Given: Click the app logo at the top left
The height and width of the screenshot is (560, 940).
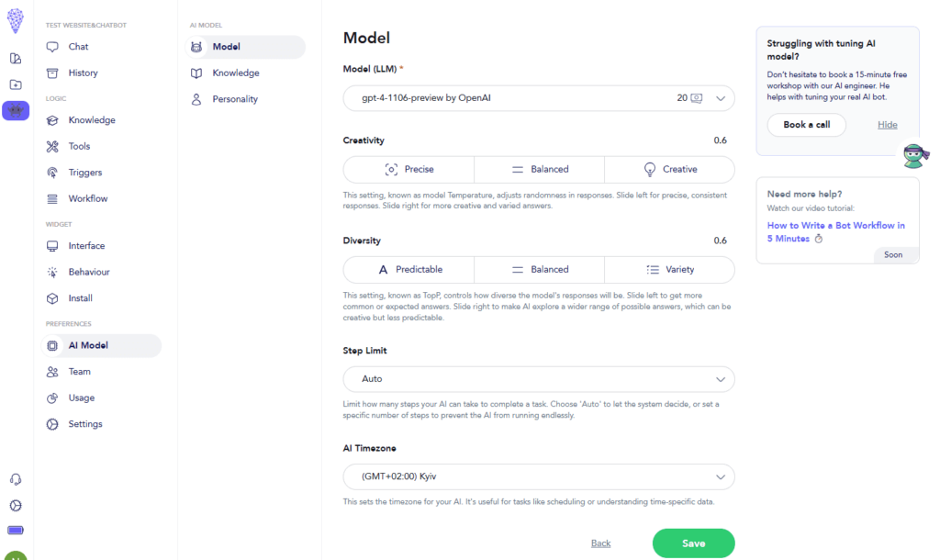Looking at the screenshot, I should pos(15,20).
